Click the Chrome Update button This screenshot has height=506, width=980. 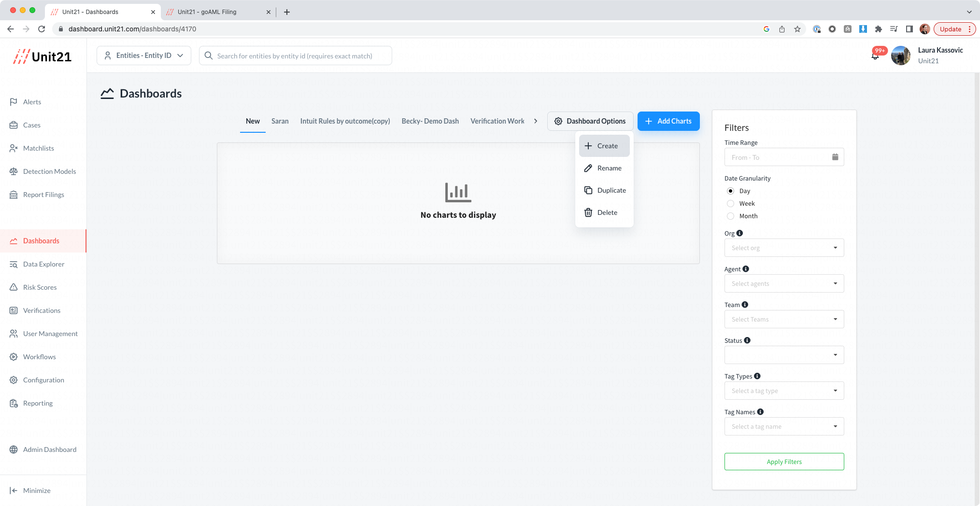point(954,29)
